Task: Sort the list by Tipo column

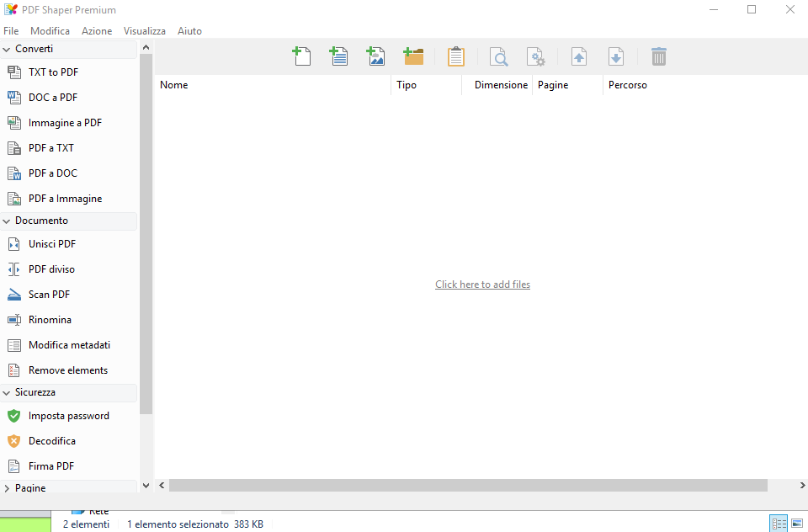Action: coord(426,85)
